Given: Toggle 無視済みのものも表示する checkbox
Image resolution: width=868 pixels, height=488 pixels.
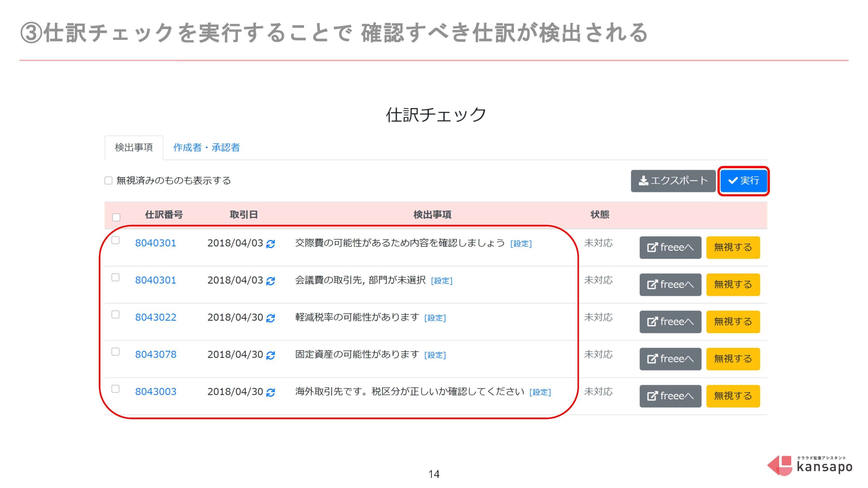Looking at the screenshot, I should pos(108,180).
